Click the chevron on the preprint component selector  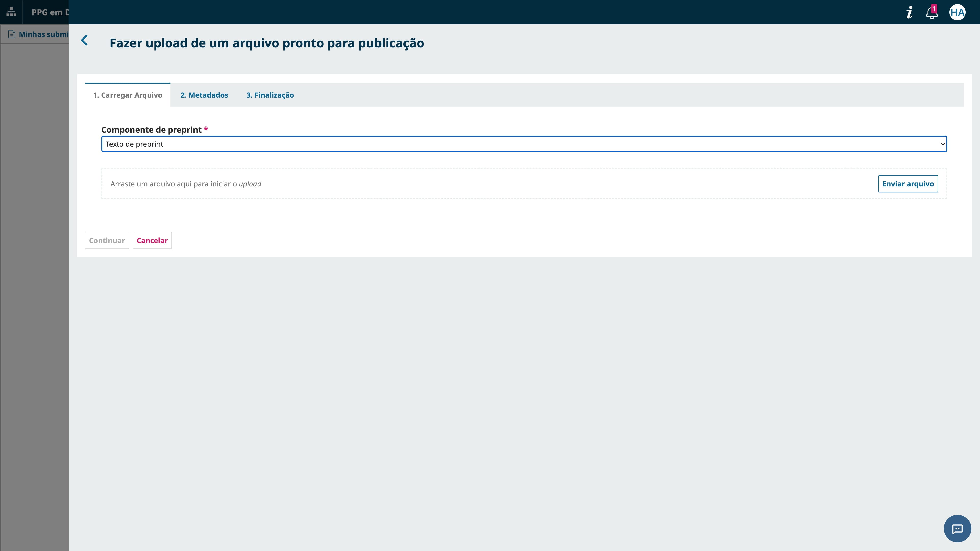click(x=942, y=144)
